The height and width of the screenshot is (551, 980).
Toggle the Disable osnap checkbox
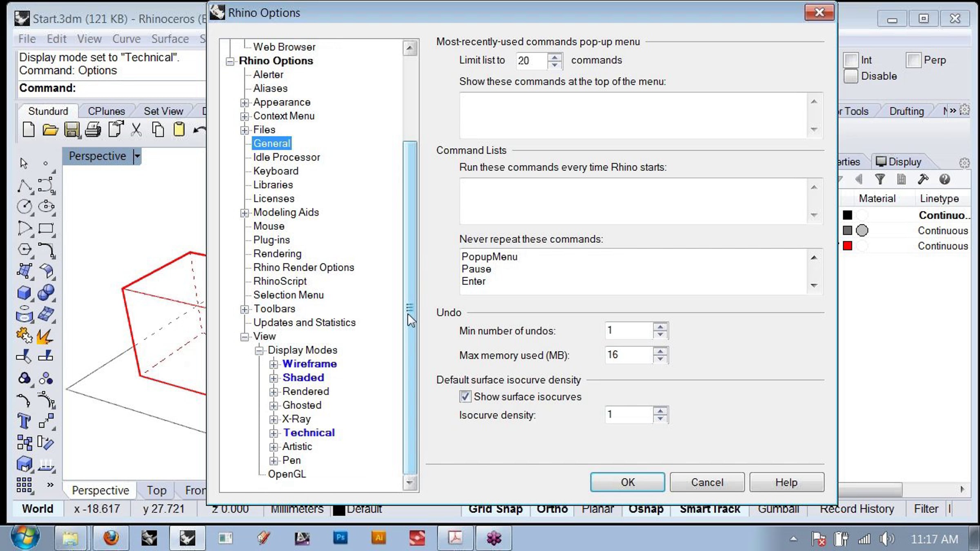point(851,76)
